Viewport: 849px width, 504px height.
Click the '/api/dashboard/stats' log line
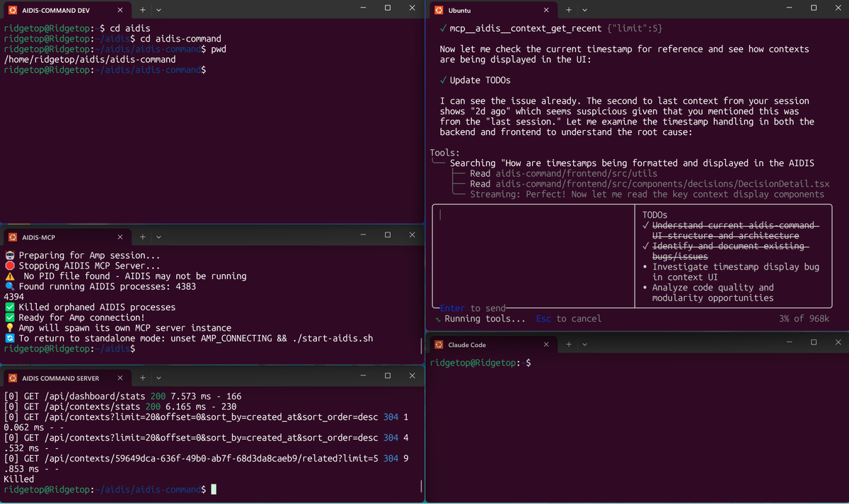[123, 397]
